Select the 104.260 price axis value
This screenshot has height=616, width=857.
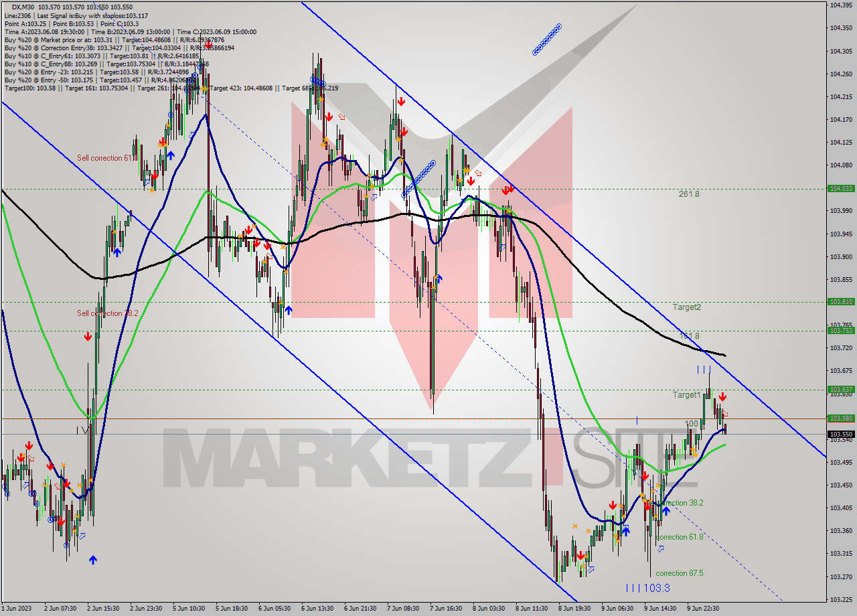[x=841, y=74]
